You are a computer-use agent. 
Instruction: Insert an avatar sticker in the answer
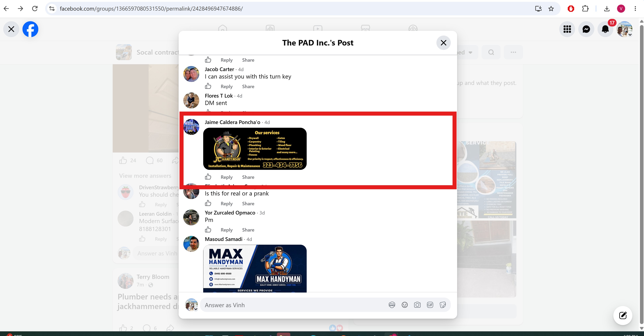[x=392, y=305]
